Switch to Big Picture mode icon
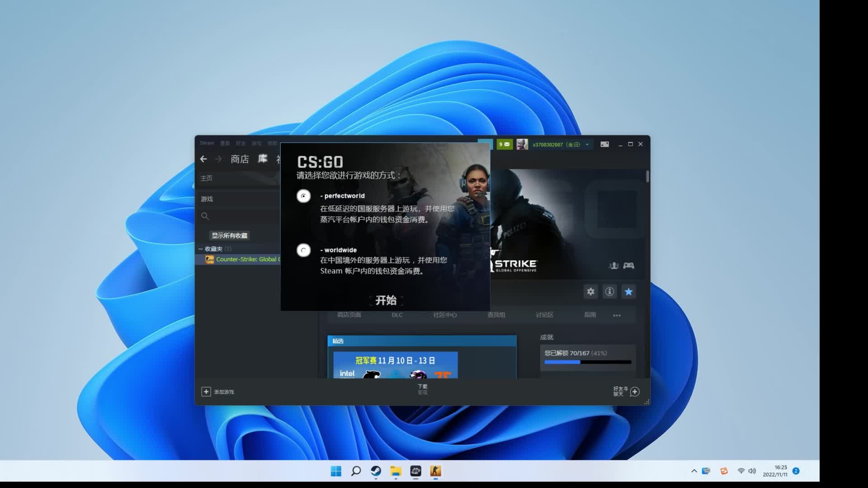The image size is (868, 488). click(604, 144)
